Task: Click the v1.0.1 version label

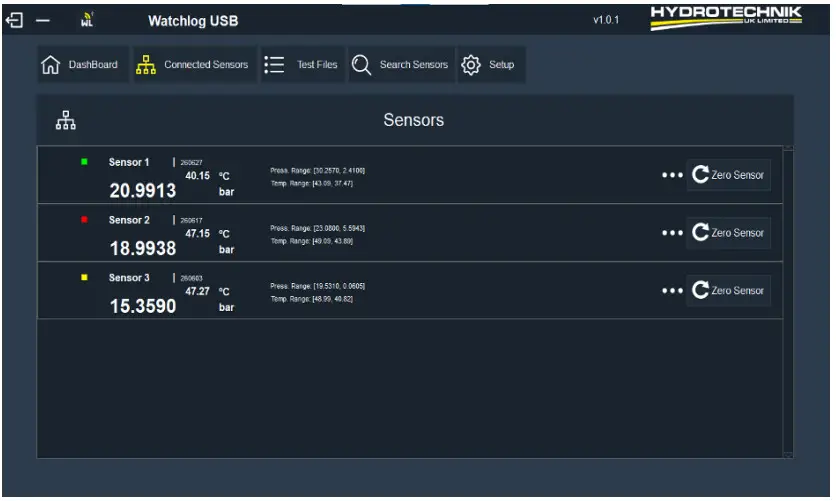Action: 606,20
